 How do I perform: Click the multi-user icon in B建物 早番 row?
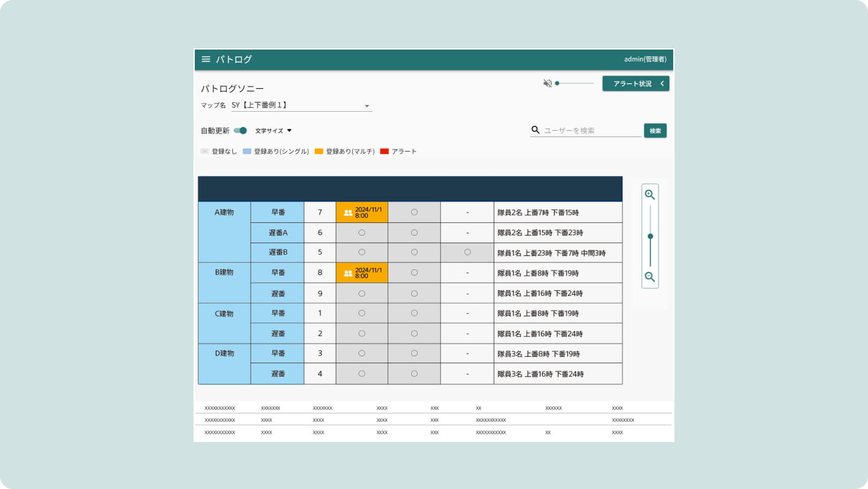[x=348, y=273]
